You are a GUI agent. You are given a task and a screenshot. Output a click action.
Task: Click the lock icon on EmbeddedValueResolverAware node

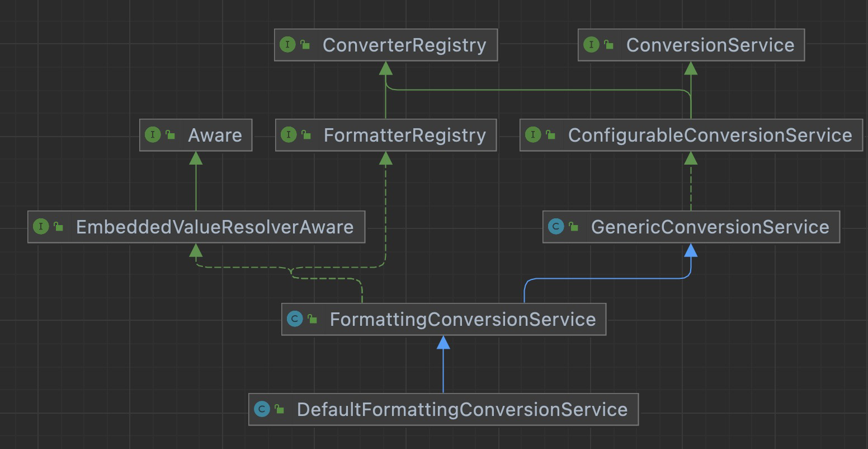coord(59,227)
